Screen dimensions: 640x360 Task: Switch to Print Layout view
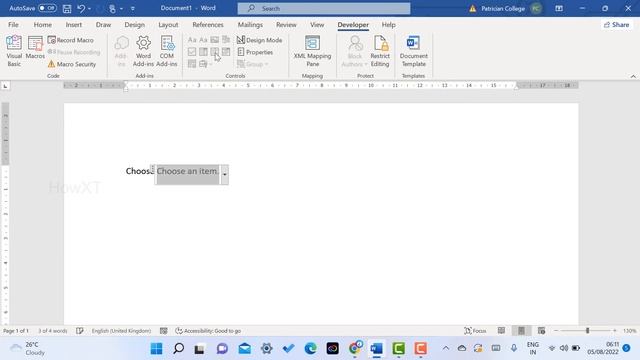coord(521,331)
